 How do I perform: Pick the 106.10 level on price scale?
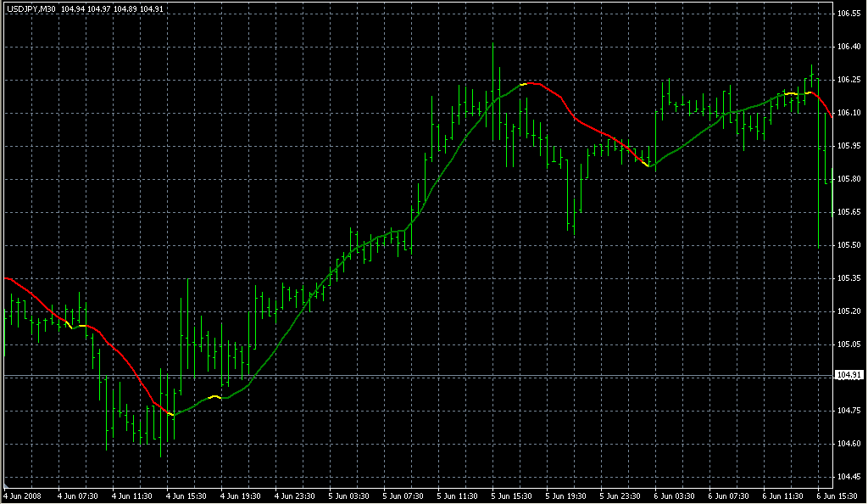(x=849, y=113)
